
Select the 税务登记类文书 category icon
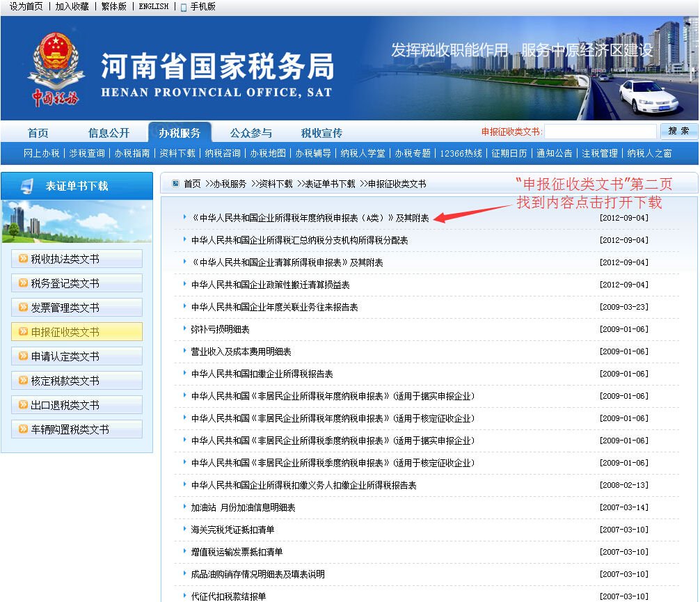tap(77, 283)
